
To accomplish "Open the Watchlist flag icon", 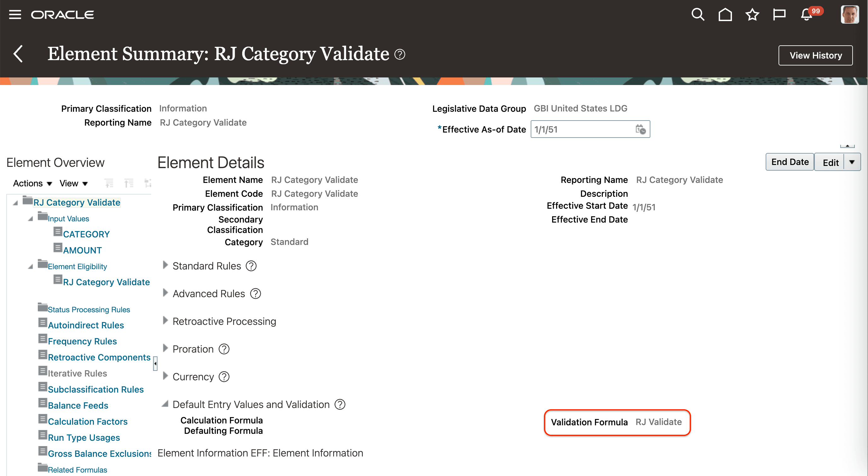I will pos(779,14).
